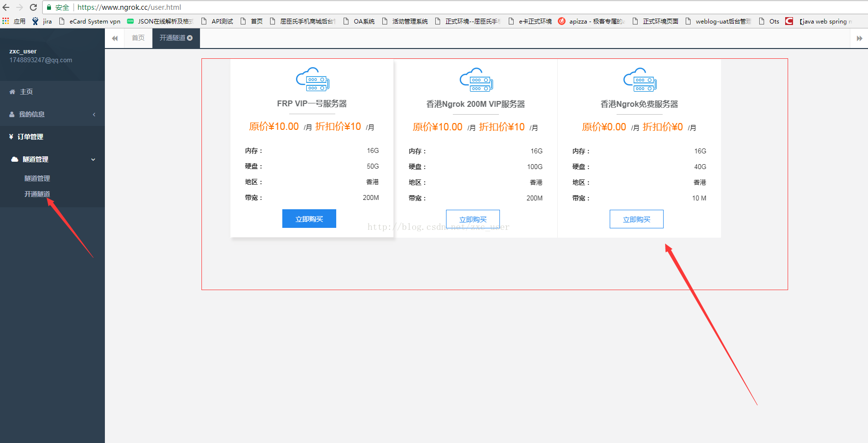Click the FRP VIP一号服务器 title
868x443 pixels.
(x=312, y=103)
